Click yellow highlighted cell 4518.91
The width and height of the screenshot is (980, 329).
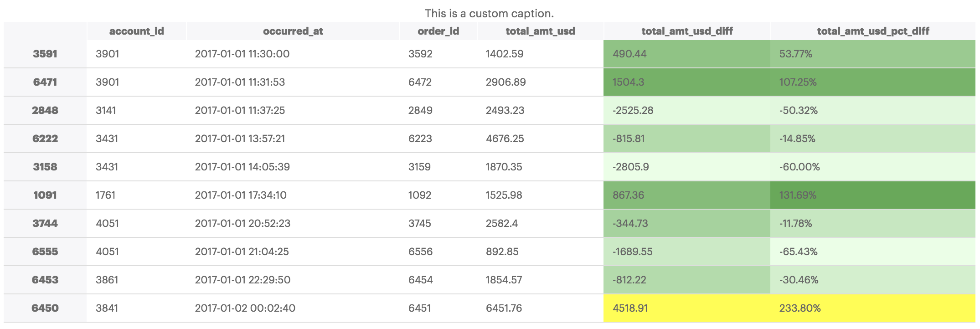tap(630, 308)
